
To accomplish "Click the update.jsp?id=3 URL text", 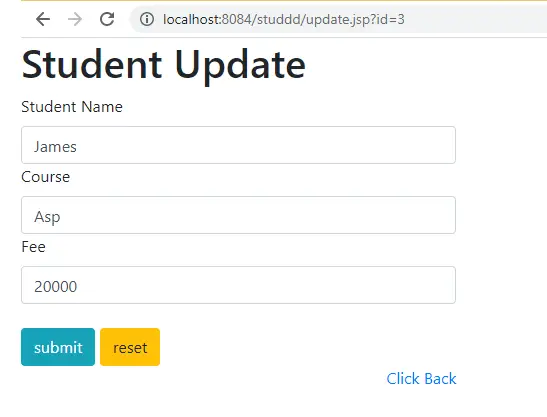I will 355,20.
